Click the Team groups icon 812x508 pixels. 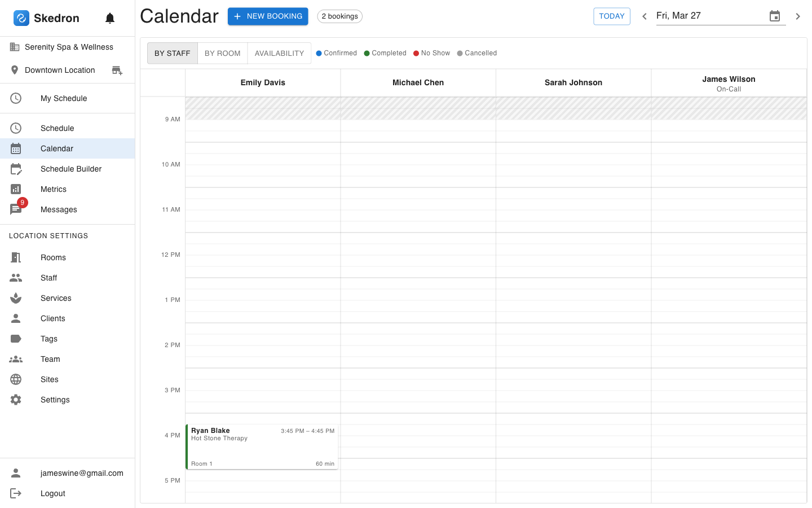[x=16, y=359]
